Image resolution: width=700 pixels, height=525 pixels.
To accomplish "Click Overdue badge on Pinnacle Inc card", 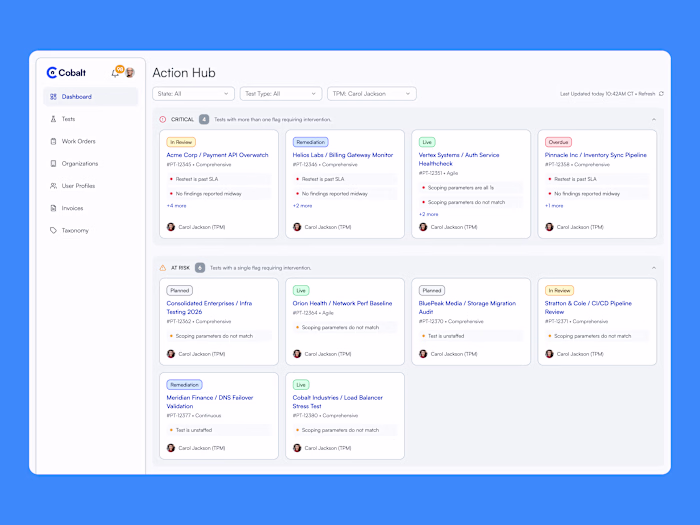I will point(558,142).
